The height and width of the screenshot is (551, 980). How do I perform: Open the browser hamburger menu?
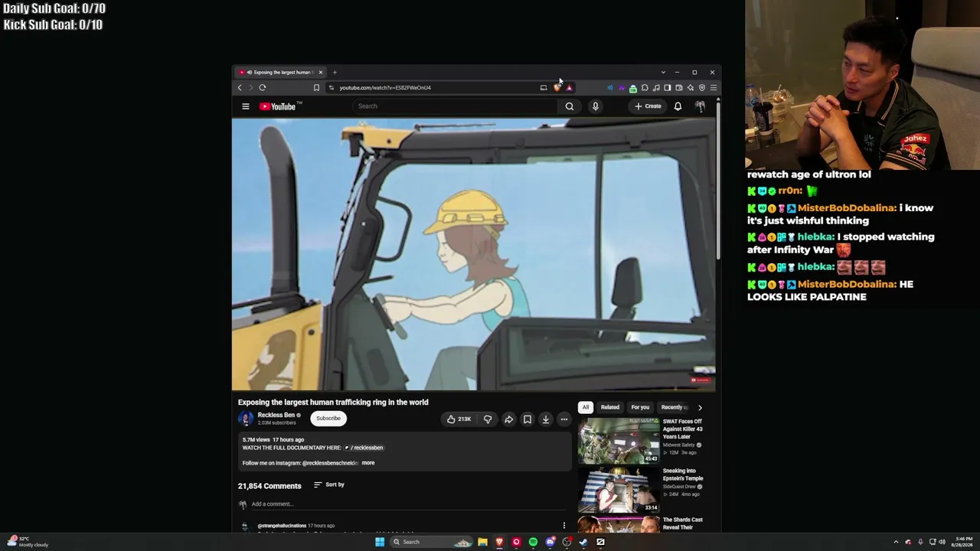(713, 87)
